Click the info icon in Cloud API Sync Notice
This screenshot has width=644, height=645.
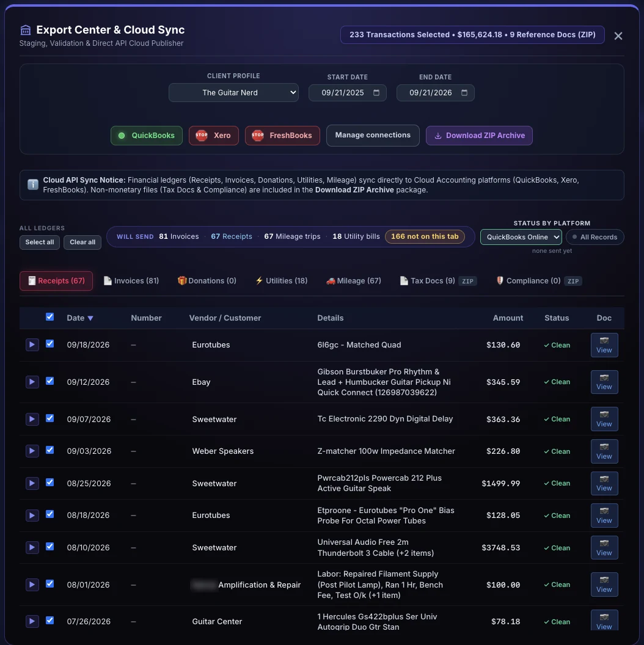(x=33, y=184)
